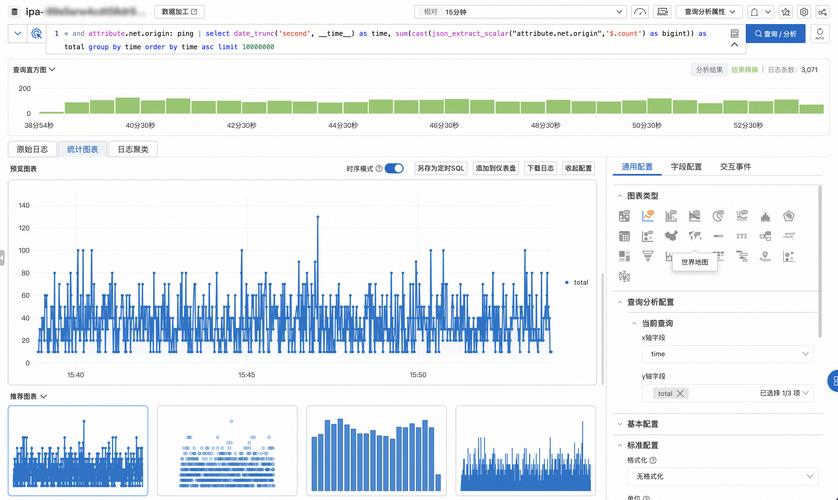Choose the pie chart type icon
The image size is (838, 500).
[x=718, y=216]
